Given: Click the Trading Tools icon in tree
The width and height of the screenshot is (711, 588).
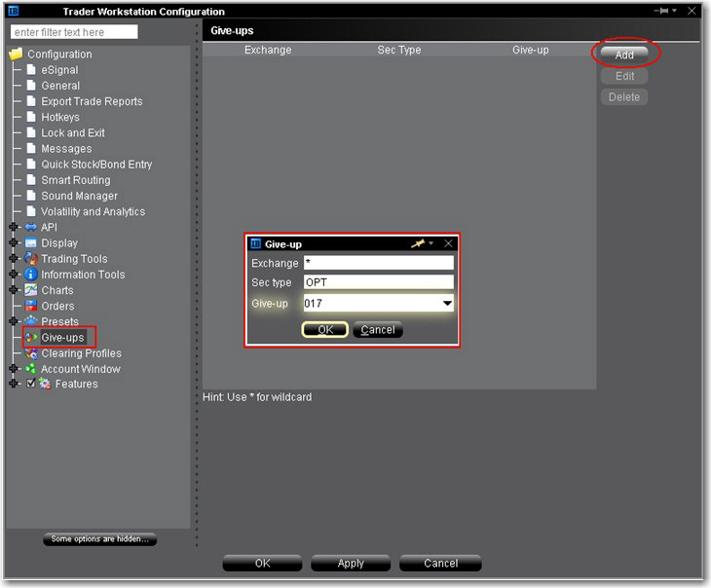Looking at the screenshot, I should pyautogui.click(x=31, y=259).
